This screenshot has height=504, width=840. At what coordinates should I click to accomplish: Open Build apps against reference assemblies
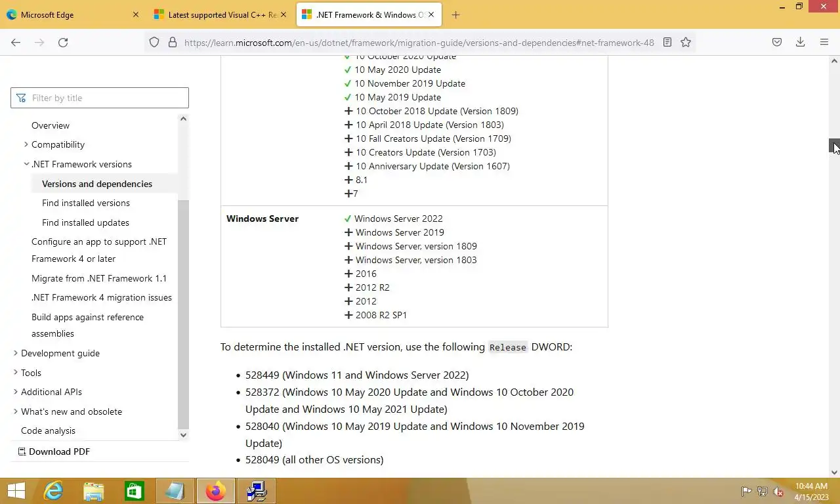pyautogui.click(x=87, y=325)
